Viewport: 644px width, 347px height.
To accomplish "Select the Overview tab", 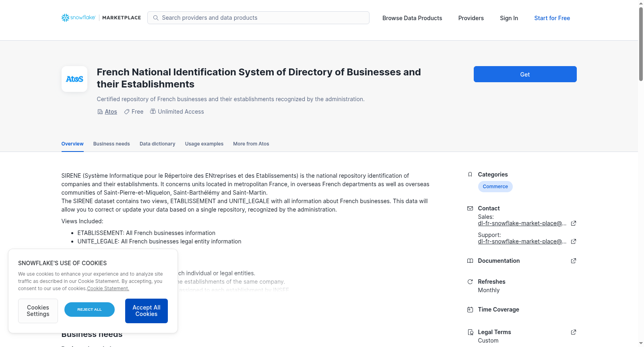I will pos(72,144).
